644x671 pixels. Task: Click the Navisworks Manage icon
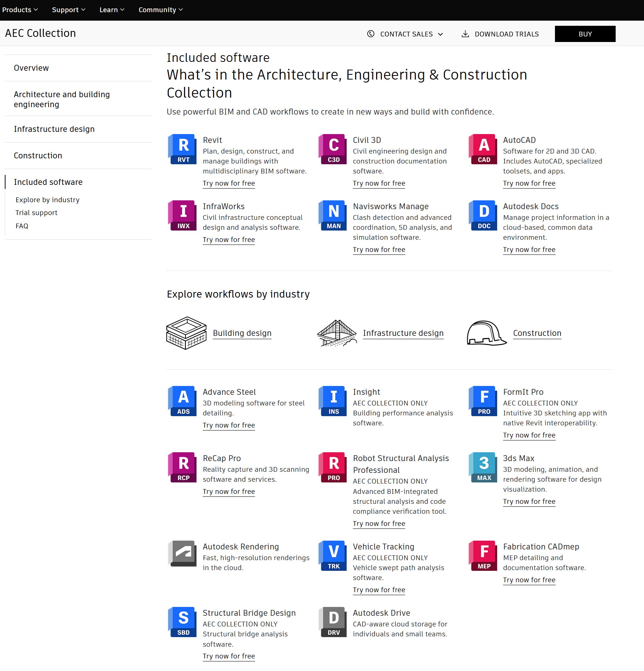point(332,215)
